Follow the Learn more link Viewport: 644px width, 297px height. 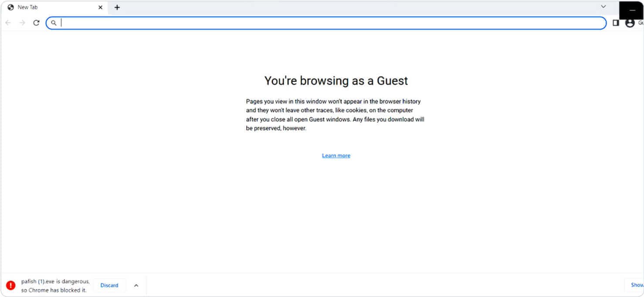pos(336,156)
